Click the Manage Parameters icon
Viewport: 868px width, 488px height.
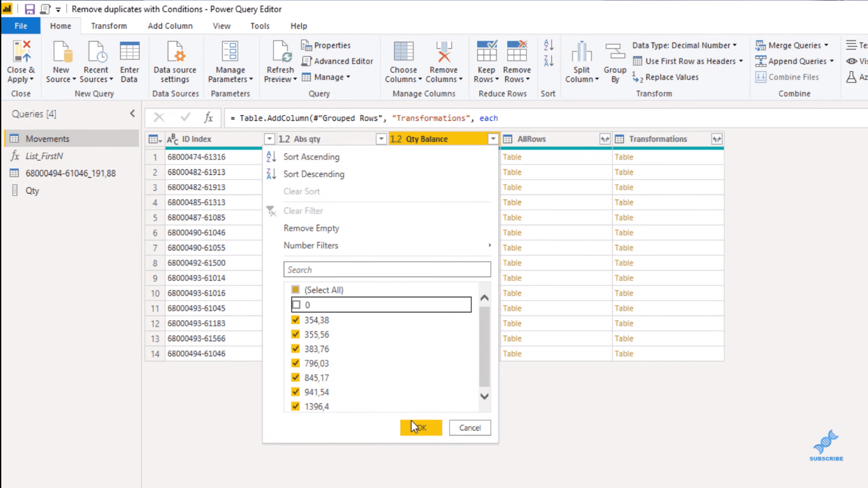click(x=230, y=51)
